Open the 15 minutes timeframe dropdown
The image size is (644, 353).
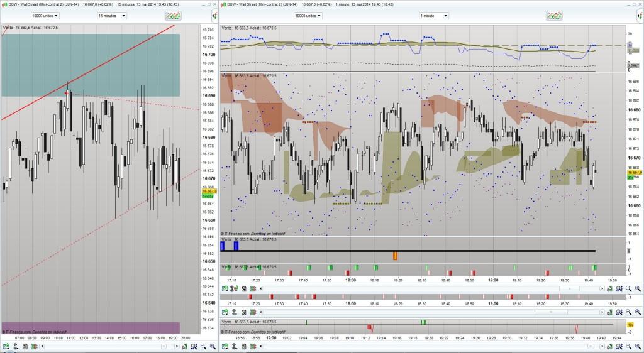coord(112,16)
